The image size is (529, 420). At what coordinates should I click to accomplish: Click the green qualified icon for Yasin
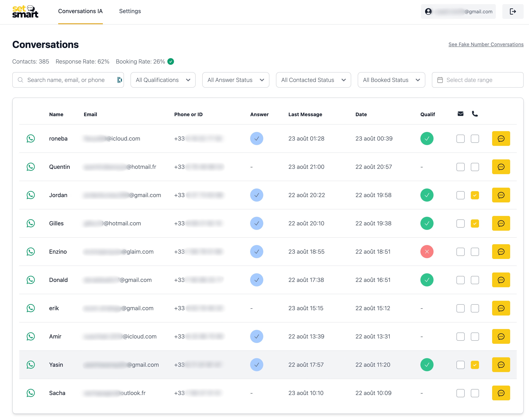427,364
